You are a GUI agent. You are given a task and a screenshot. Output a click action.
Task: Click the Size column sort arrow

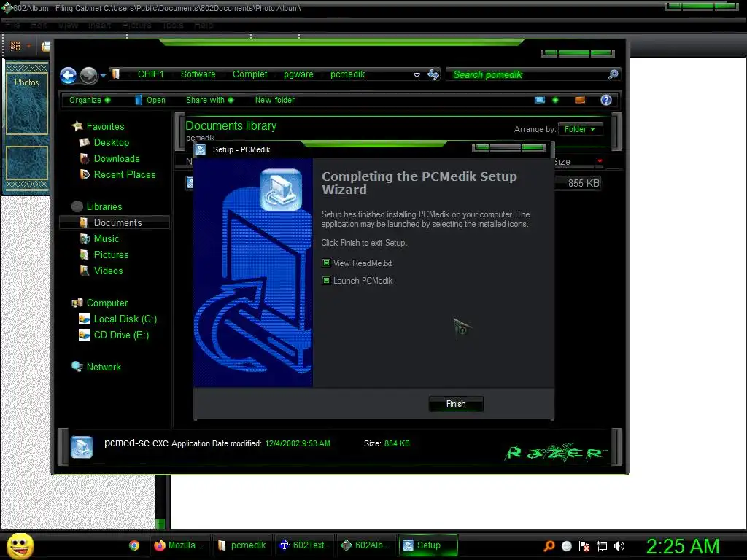click(x=600, y=161)
